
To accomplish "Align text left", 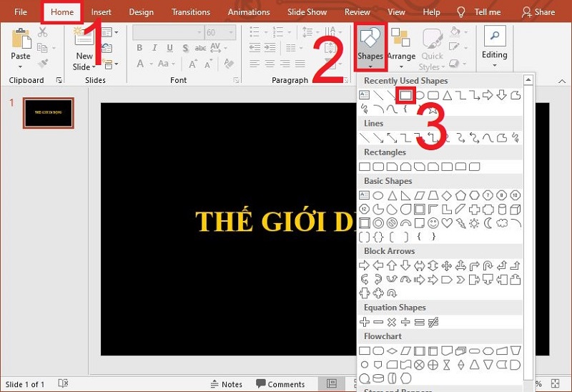I will 255,64.
